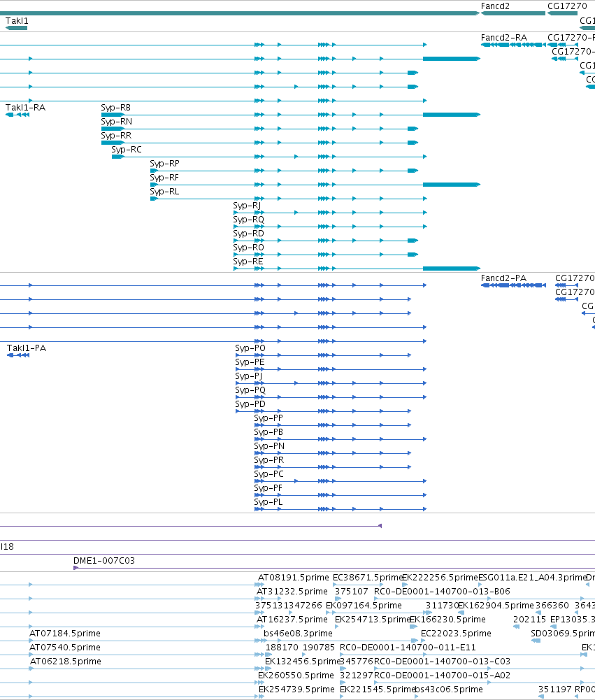This screenshot has height=700, width=595.
Task: Select feature RC0-DE0001-140700-013-C03
Action: pyautogui.click(x=442, y=661)
